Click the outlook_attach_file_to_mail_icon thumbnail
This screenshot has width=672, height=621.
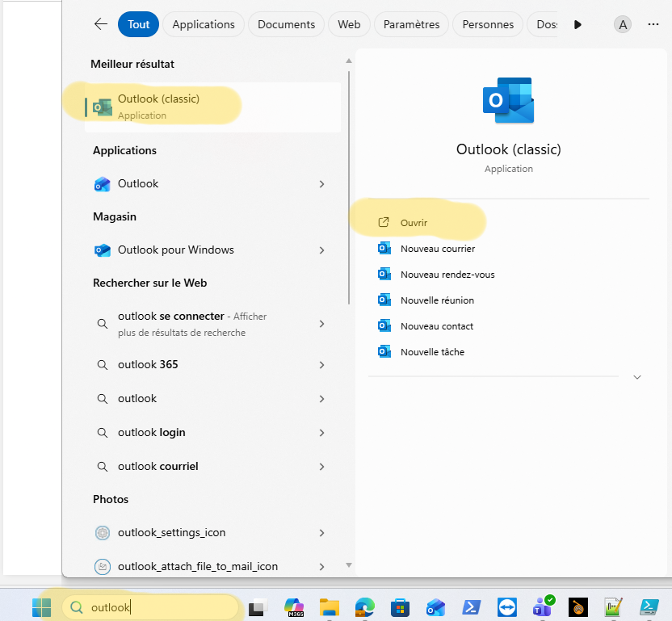pyautogui.click(x=103, y=567)
